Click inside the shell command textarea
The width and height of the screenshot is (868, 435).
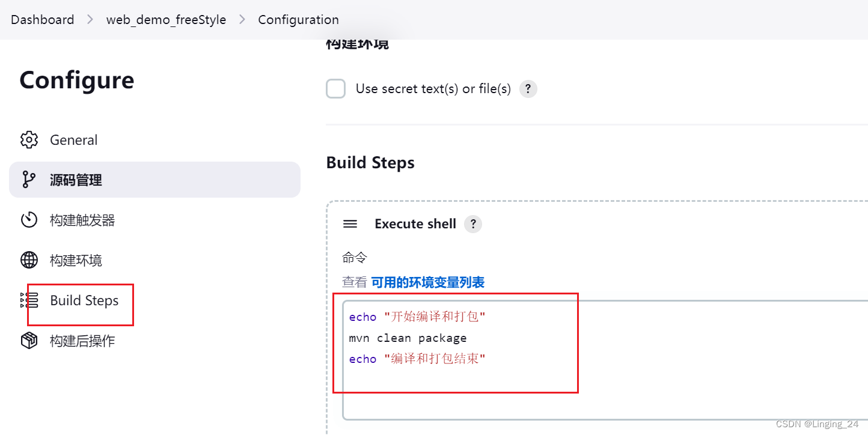605,360
